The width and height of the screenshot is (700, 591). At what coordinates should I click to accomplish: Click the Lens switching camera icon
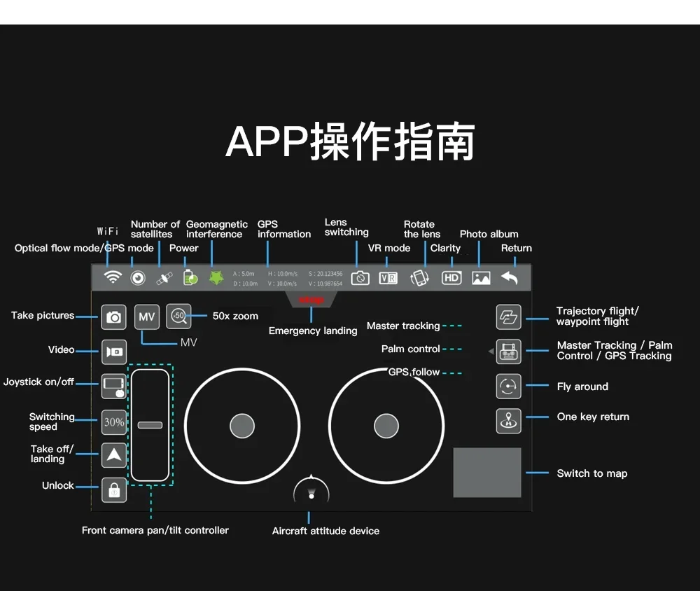point(360,278)
